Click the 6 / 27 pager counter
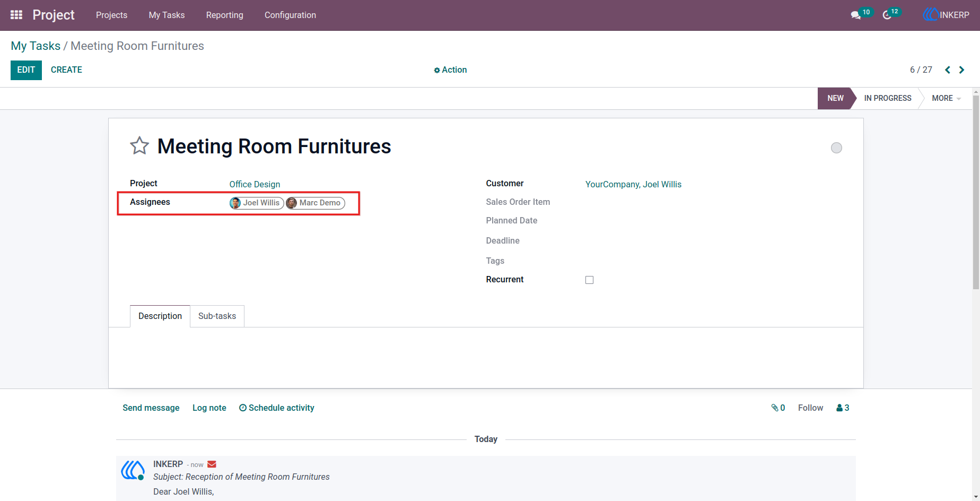Viewport: 980px width, 501px height. [x=921, y=70]
